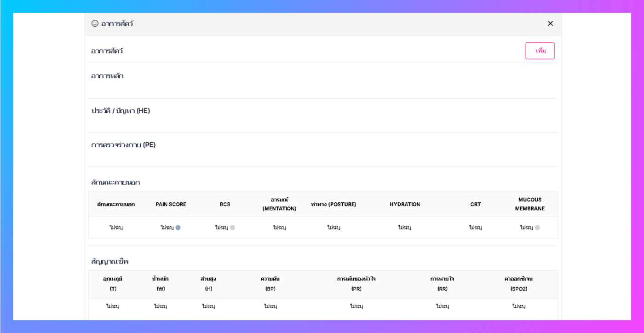644x333 pixels.
Task: Click the Pain Score blue-gray color dot
Action: point(178,228)
